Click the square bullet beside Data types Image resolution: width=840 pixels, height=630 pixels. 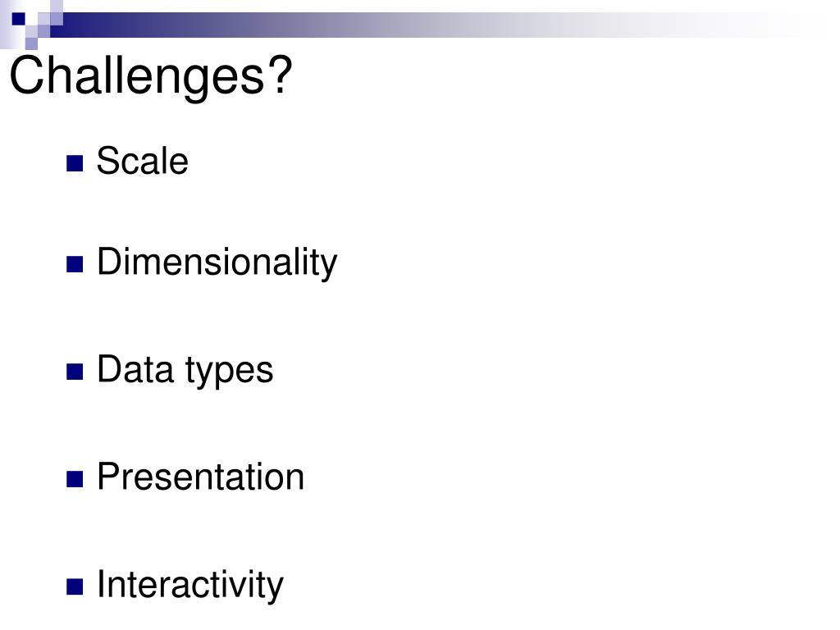(75, 372)
